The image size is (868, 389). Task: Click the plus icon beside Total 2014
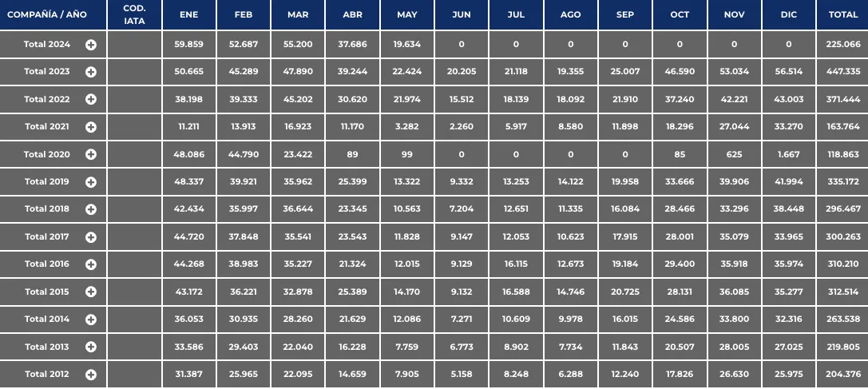[91, 320]
